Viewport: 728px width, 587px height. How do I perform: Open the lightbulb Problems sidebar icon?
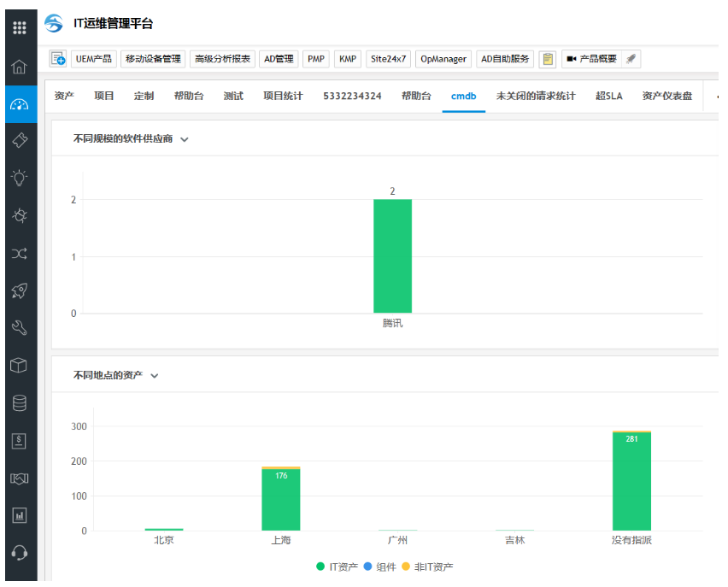(x=19, y=178)
